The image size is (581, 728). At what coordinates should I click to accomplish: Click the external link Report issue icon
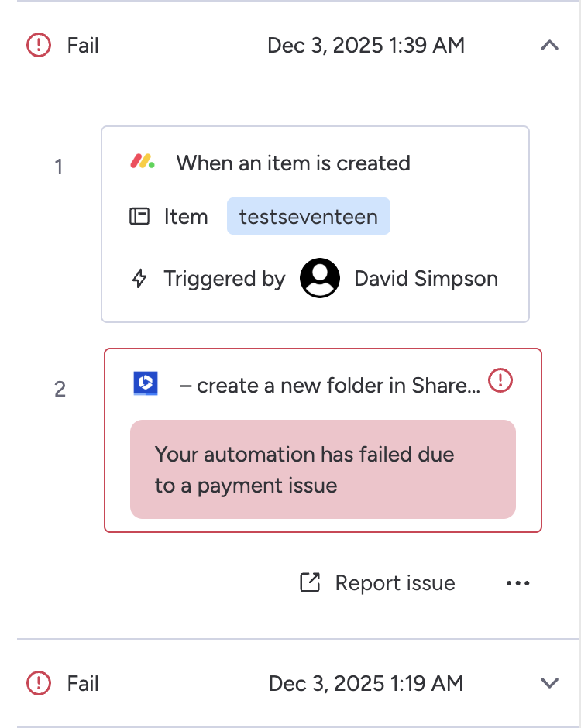[310, 583]
